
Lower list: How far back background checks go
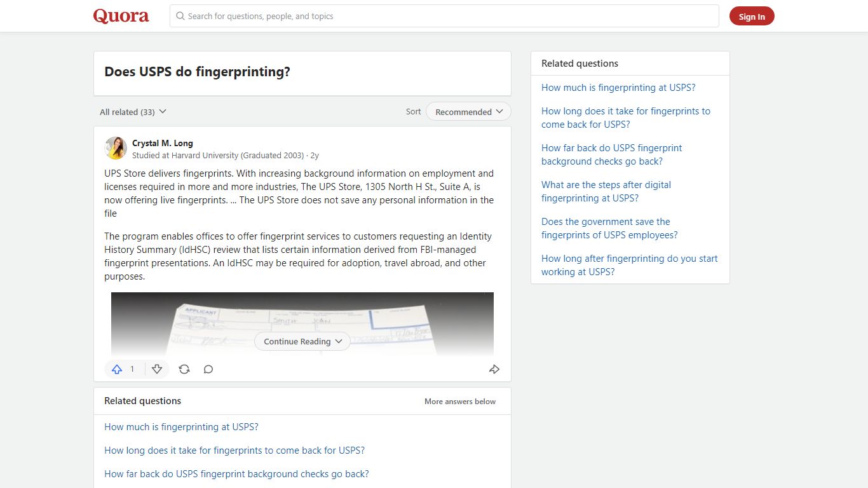(236, 474)
